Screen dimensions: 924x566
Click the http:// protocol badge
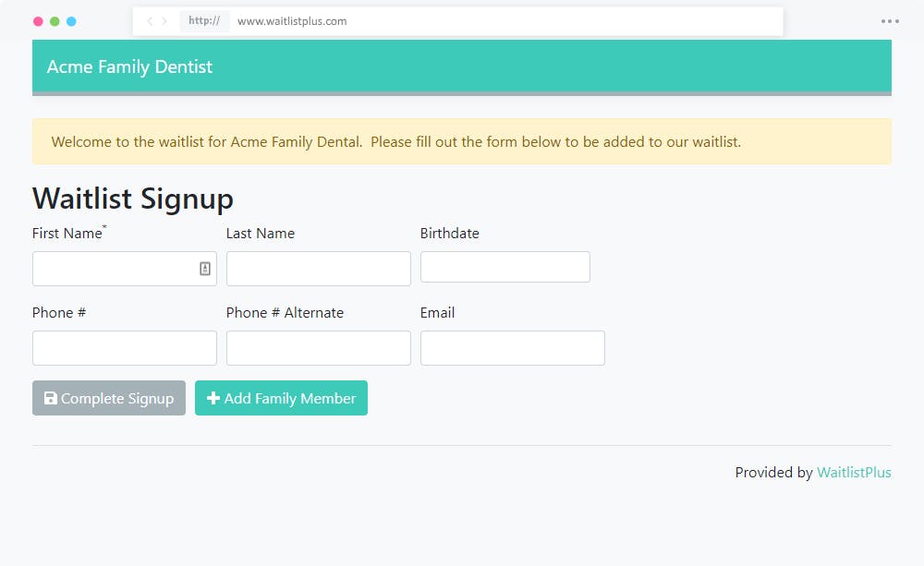pyautogui.click(x=204, y=20)
